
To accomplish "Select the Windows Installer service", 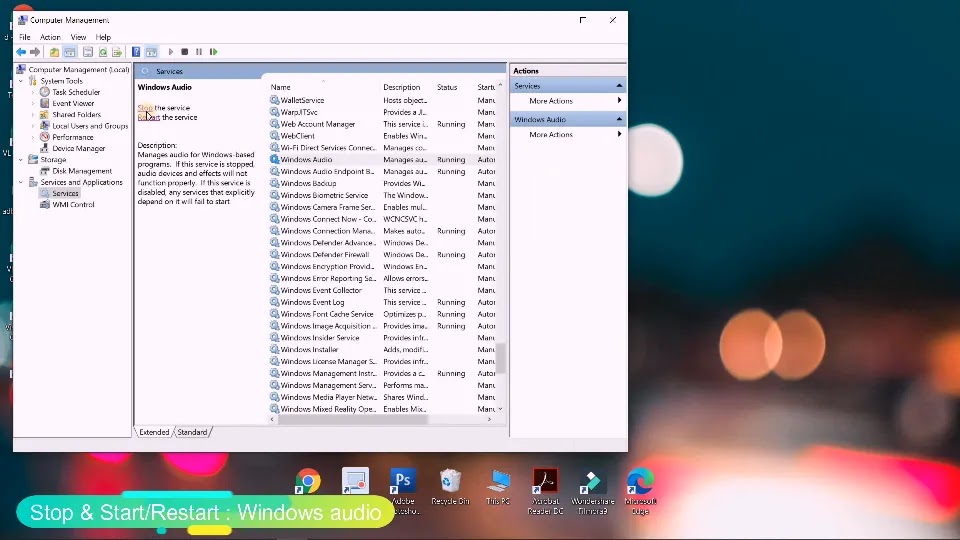I will coord(383,350).
